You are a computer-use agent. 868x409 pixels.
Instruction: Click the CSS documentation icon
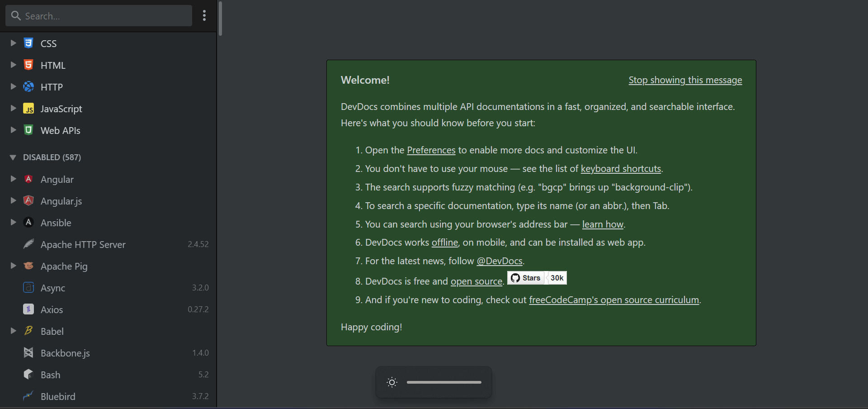click(x=28, y=43)
